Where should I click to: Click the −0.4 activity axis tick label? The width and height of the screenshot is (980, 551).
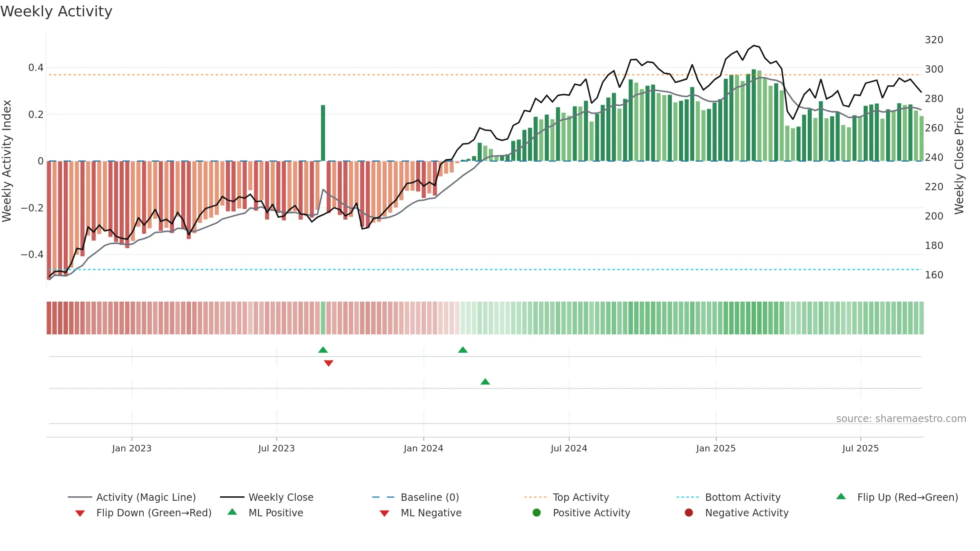(x=32, y=254)
